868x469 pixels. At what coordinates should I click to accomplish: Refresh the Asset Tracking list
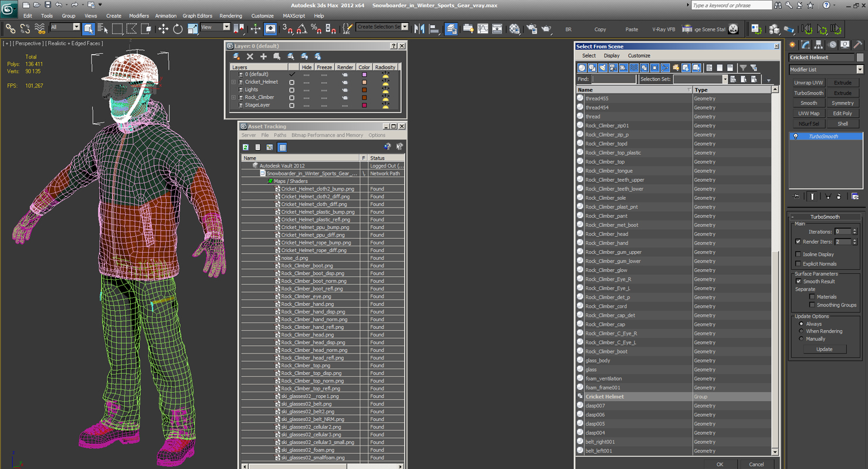click(x=246, y=147)
